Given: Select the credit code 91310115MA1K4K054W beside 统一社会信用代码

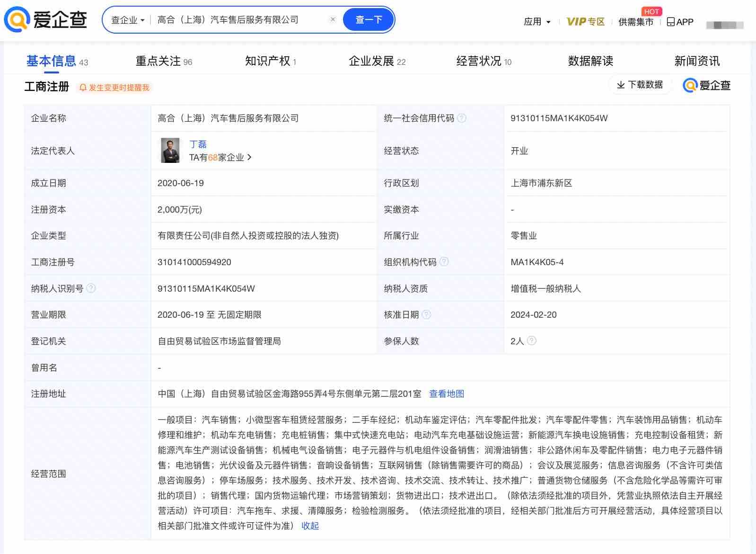Looking at the screenshot, I should 559,118.
